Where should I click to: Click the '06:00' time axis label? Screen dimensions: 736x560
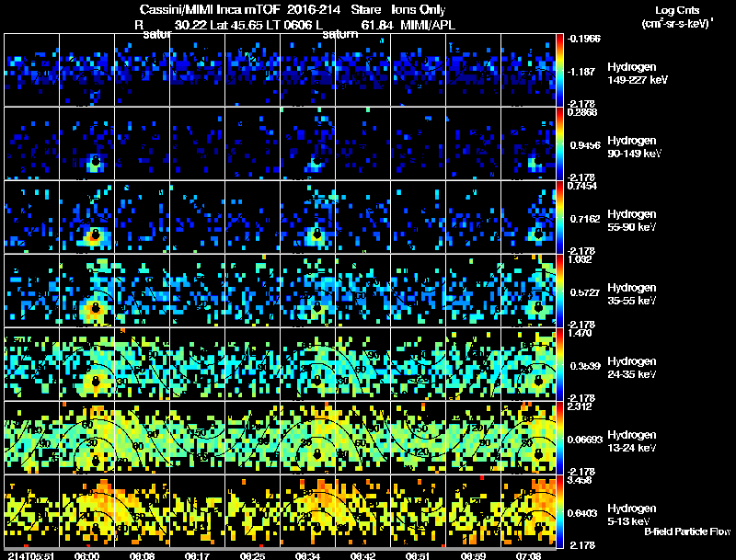(86, 555)
